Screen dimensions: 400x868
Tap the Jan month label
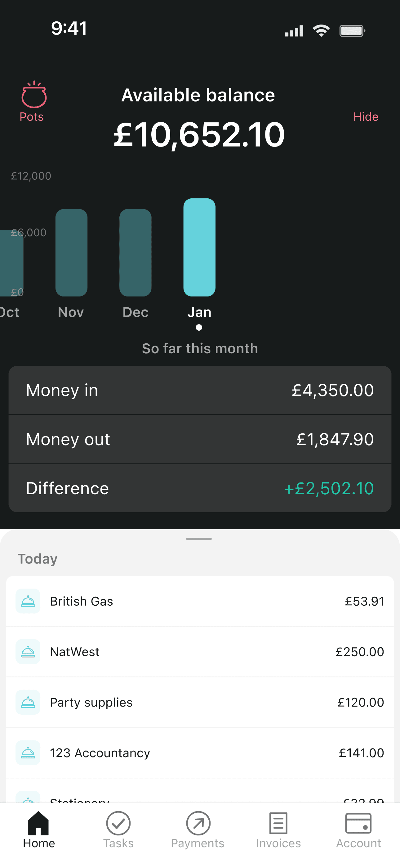coord(199,312)
